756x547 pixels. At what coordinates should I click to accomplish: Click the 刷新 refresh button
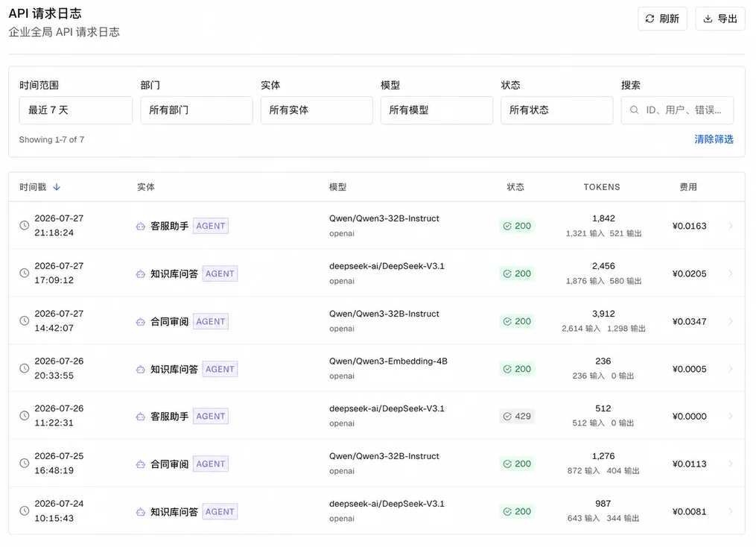(662, 19)
